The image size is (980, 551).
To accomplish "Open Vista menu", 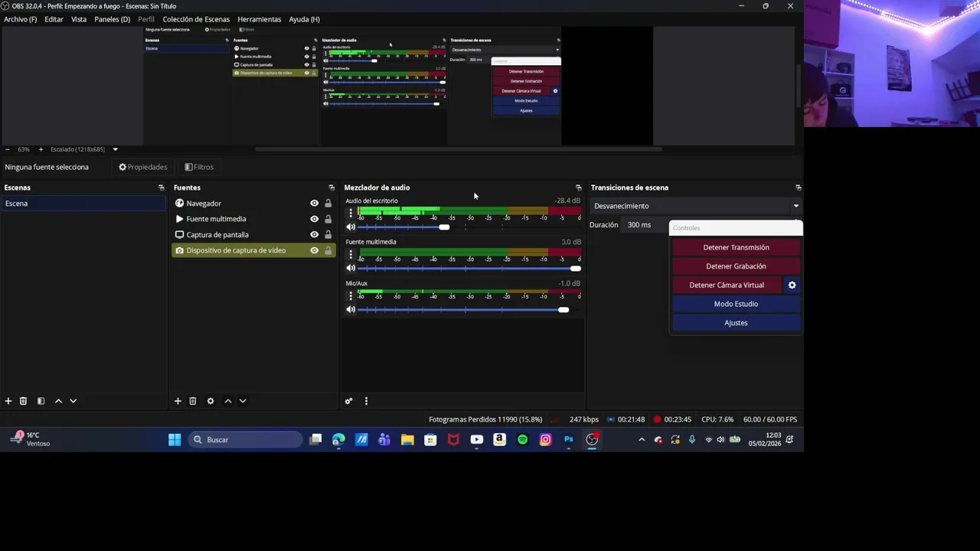I will pyautogui.click(x=79, y=19).
